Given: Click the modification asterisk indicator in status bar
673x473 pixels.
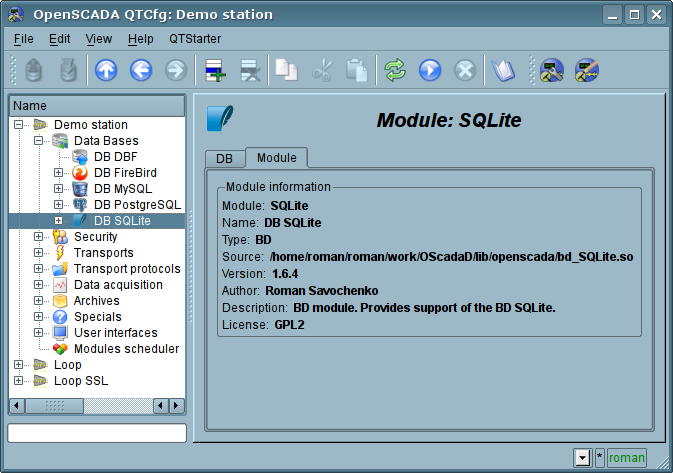Looking at the screenshot, I should coord(600,458).
